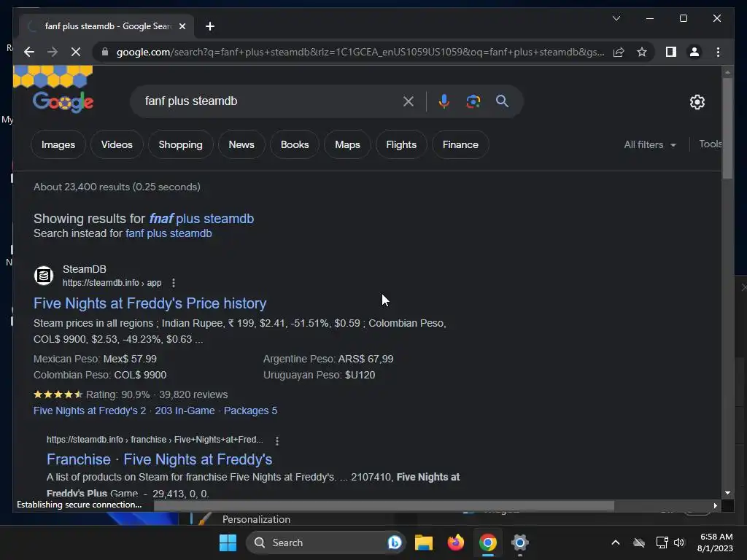Open the Chrome side panel
The width and height of the screenshot is (747, 560).
click(671, 52)
